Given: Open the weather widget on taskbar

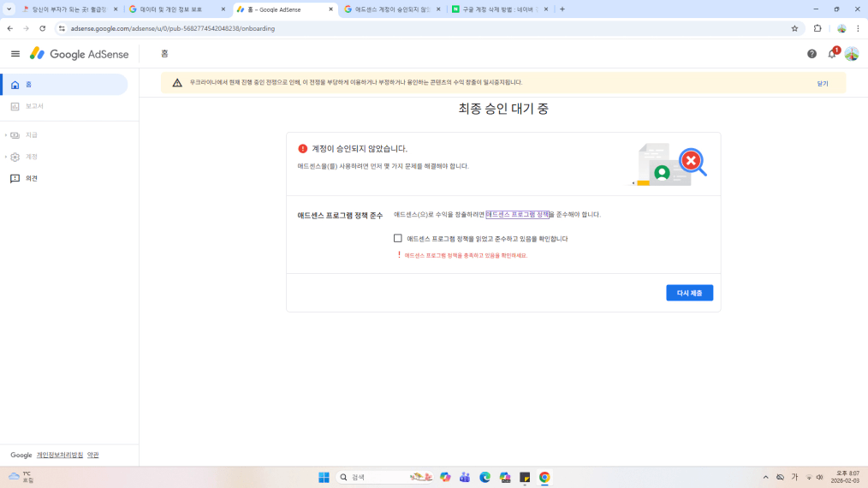Looking at the screenshot, I should pyautogui.click(x=21, y=477).
